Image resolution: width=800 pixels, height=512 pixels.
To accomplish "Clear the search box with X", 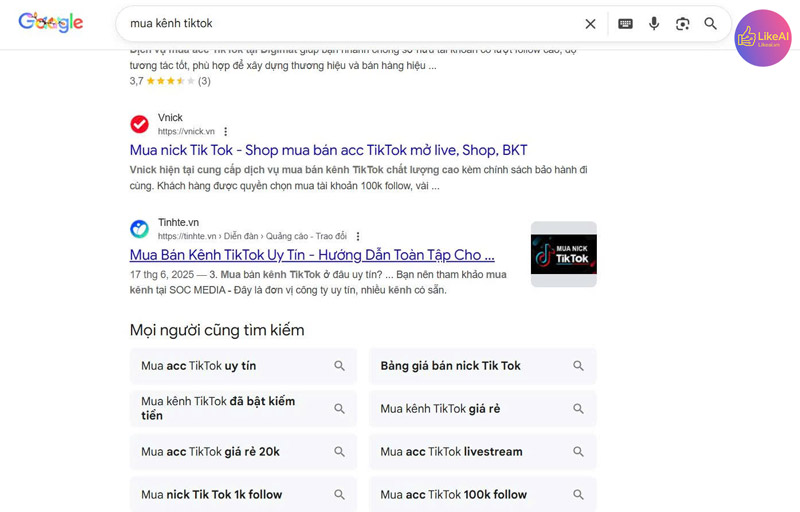I will pos(590,23).
